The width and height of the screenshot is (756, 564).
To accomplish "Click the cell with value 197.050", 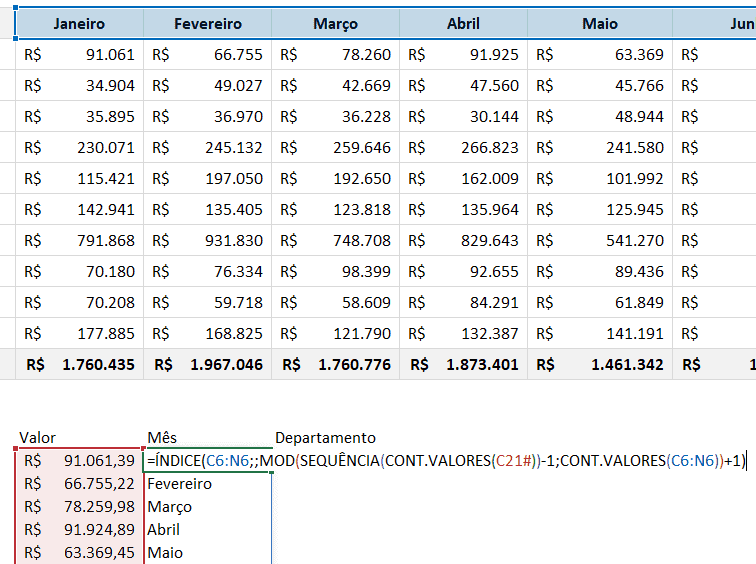I will point(208,178).
